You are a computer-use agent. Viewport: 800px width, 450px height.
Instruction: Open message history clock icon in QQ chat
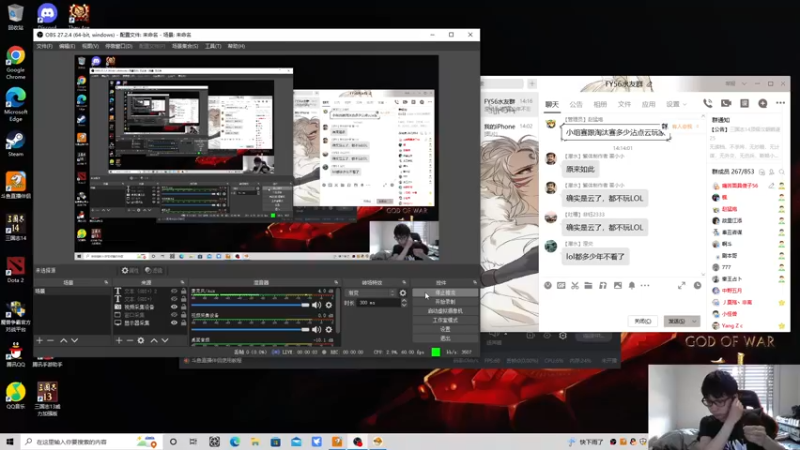(x=697, y=285)
